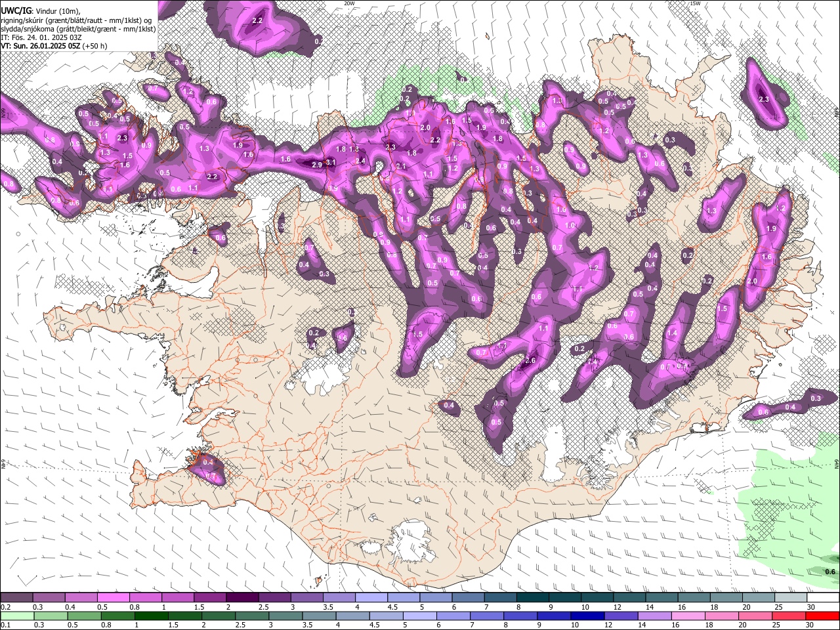Select valid time 'VT: Sun. 26.01.2025 05Z'
Image resolution: width=840 pixels, height=630 pixels.
point(41,46)
